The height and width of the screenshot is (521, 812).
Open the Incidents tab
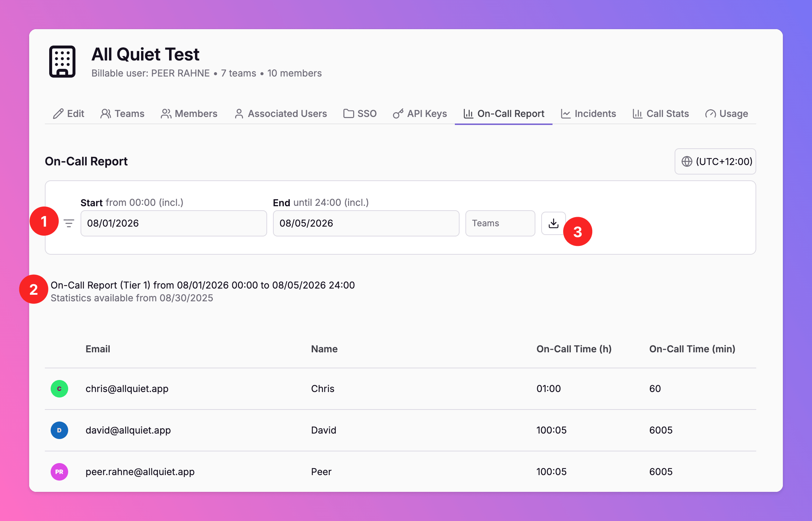(588, 114)
